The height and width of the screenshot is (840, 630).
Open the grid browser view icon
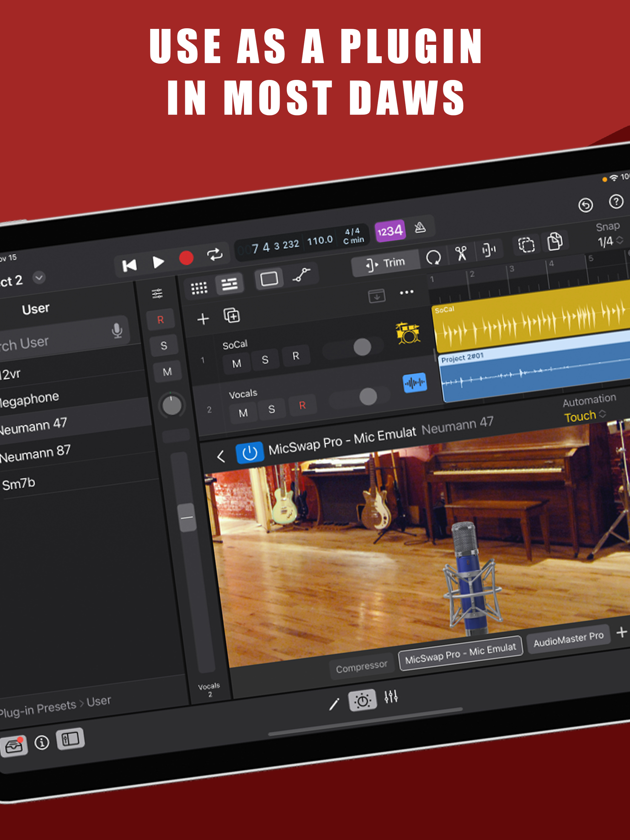(x=199, y=288)
